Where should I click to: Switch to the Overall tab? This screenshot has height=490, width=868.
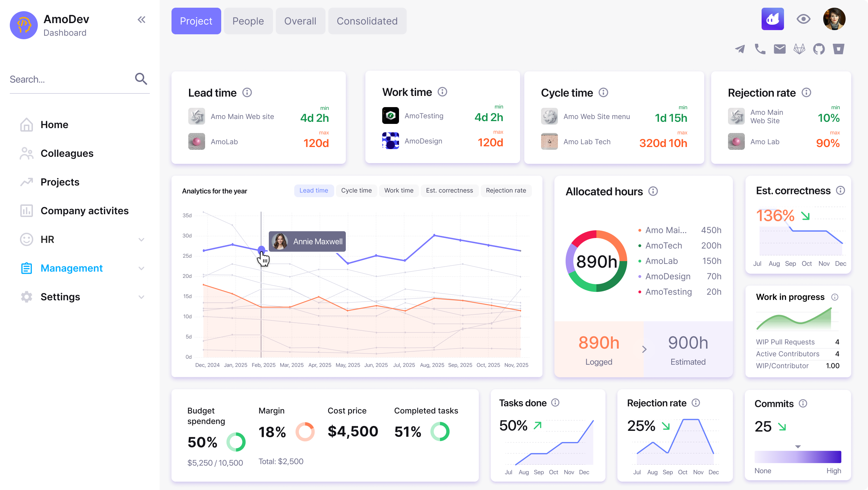(300, 21)
